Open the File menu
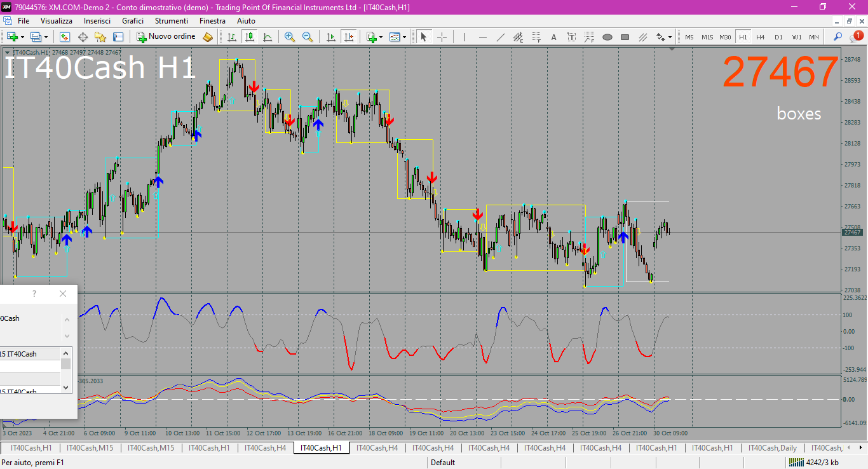 pyautogui.click(x=24, y=21)
